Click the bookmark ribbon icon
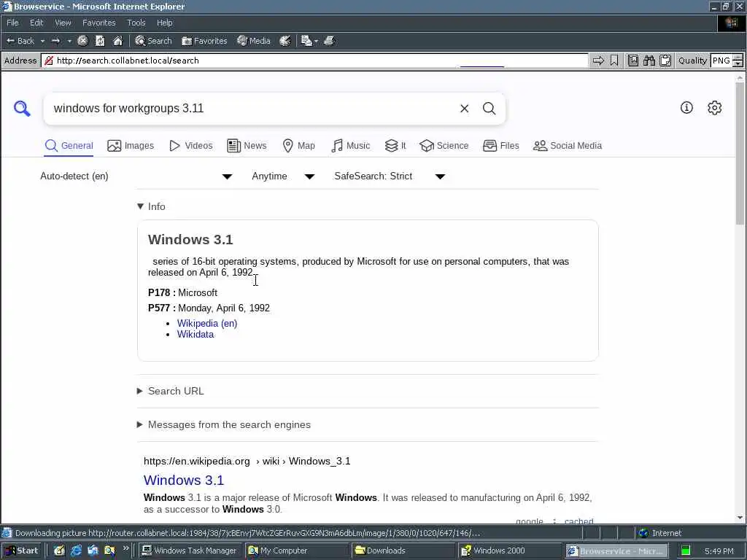This screenshot has height=560, width=747. (614, 61)
